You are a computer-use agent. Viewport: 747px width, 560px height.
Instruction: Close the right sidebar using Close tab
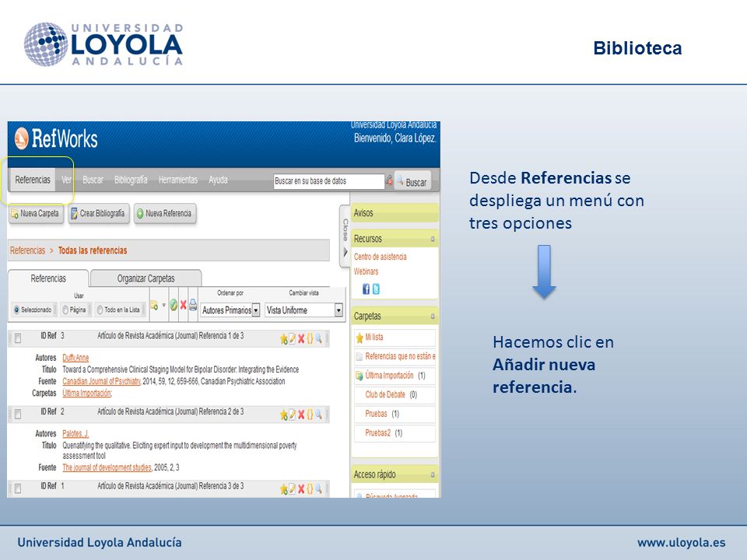coord(345,236)
